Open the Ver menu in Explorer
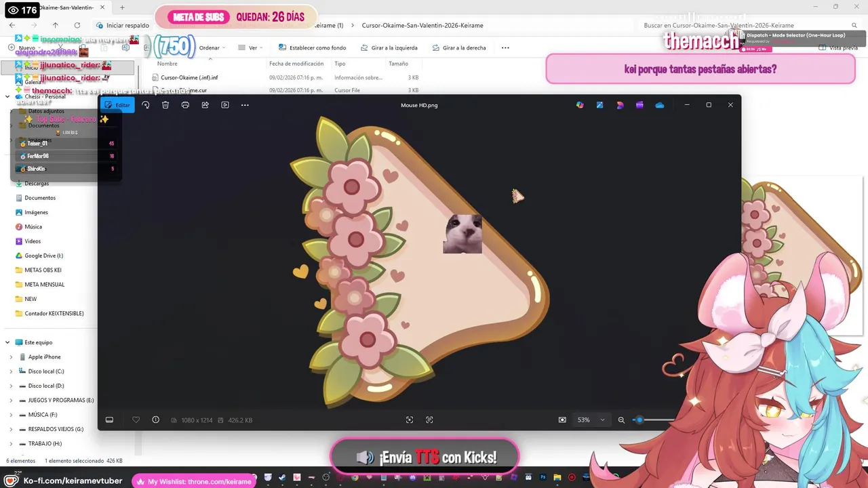This screenshot has height=488, width=868. coord(252,48)
